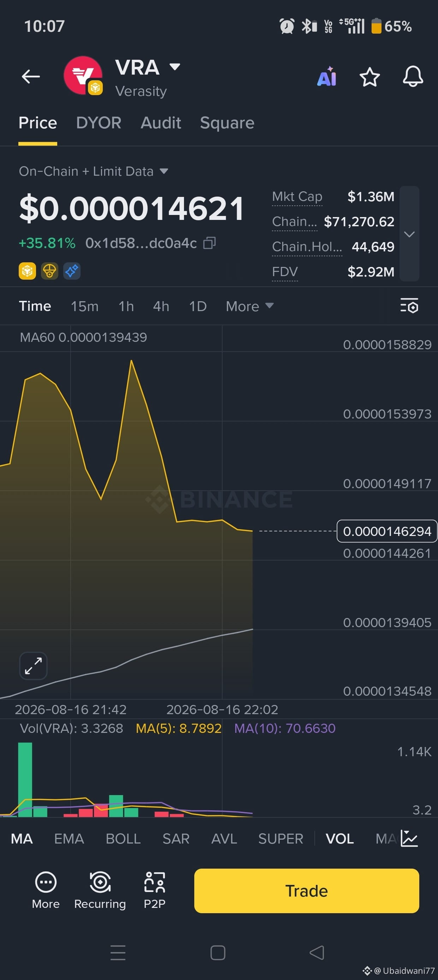Select the Price tab

click(38, 123)
